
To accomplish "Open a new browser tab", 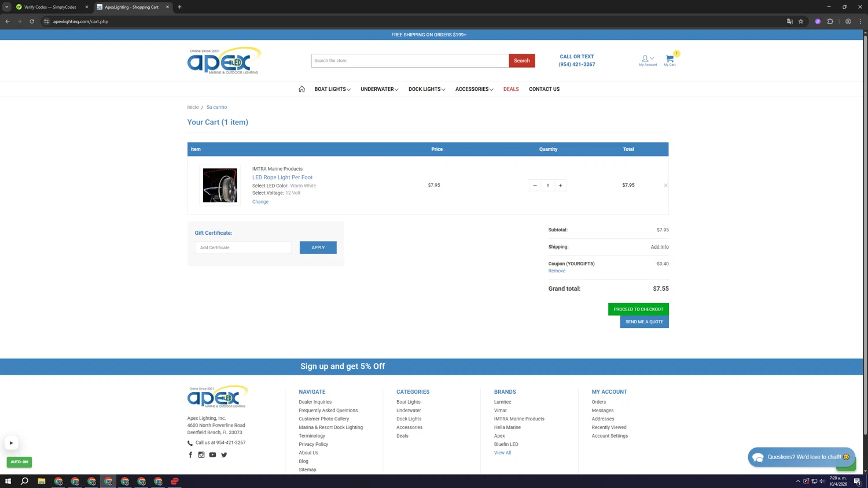I will 179,7.
